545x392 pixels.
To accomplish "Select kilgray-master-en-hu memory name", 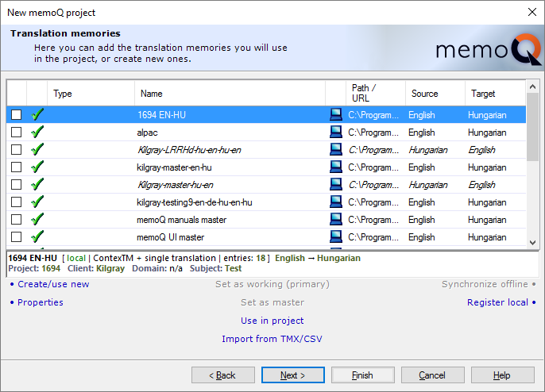I will [x=174, y=167].
